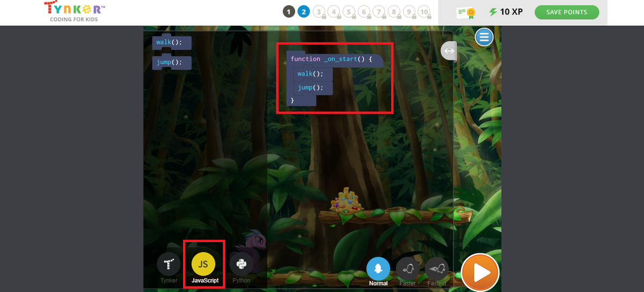Viewport: 644px width, 292px height.
Task: Select level 2 in progress bar
Action: pos(304,11)
